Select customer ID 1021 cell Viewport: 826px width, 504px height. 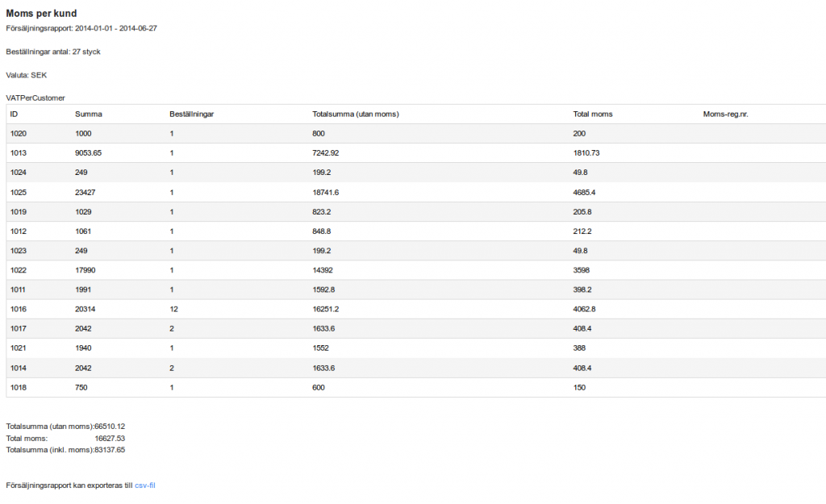pyautogui.click(x=19, y=348)
